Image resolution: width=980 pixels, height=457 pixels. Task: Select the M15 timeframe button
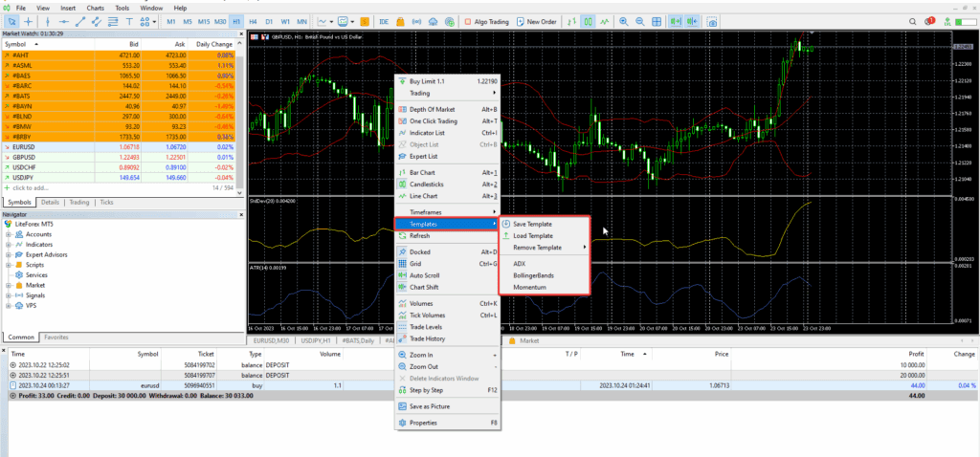coord(204,20)
